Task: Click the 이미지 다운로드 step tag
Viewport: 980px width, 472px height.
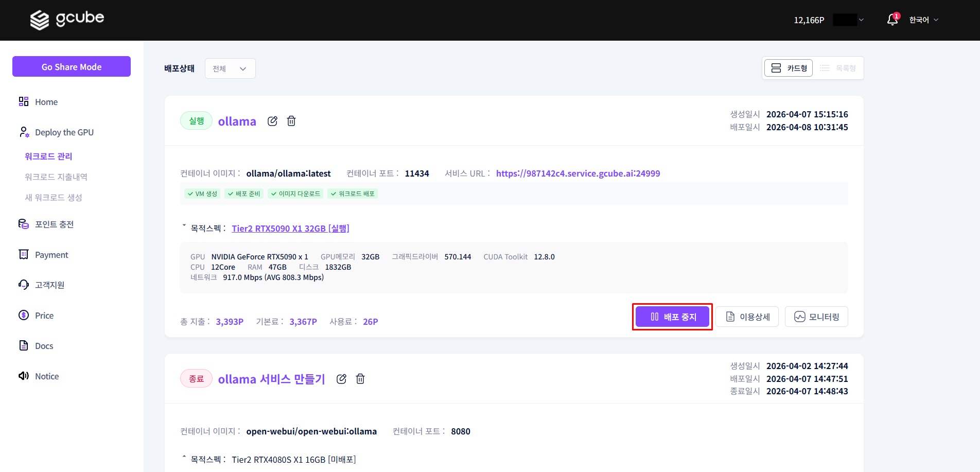Action: click(x=295, y=194)
